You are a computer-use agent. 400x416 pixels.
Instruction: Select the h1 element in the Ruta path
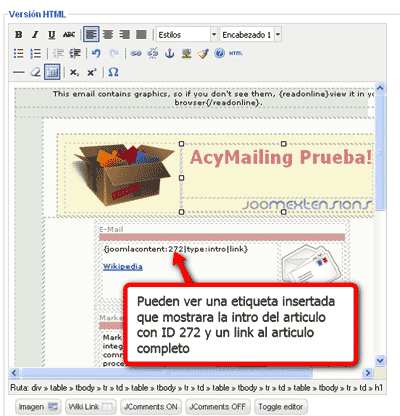pyautogui.click(x=378, y=388)
